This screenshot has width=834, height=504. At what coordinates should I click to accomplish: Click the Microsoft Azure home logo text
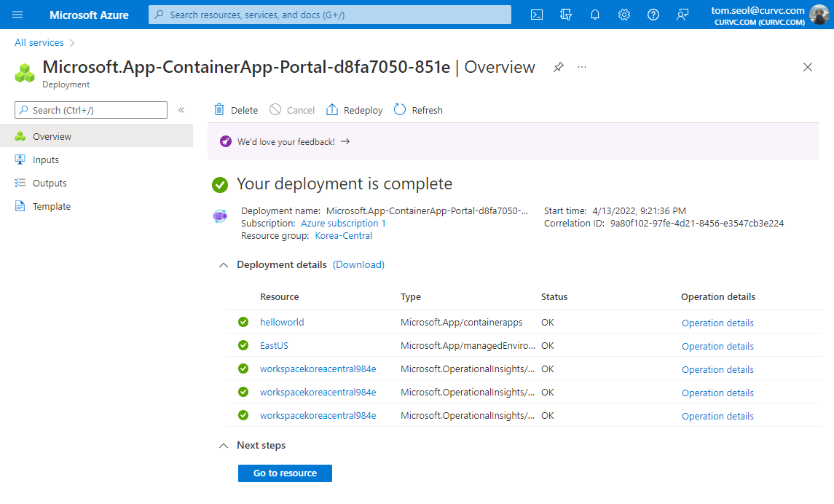89,15
